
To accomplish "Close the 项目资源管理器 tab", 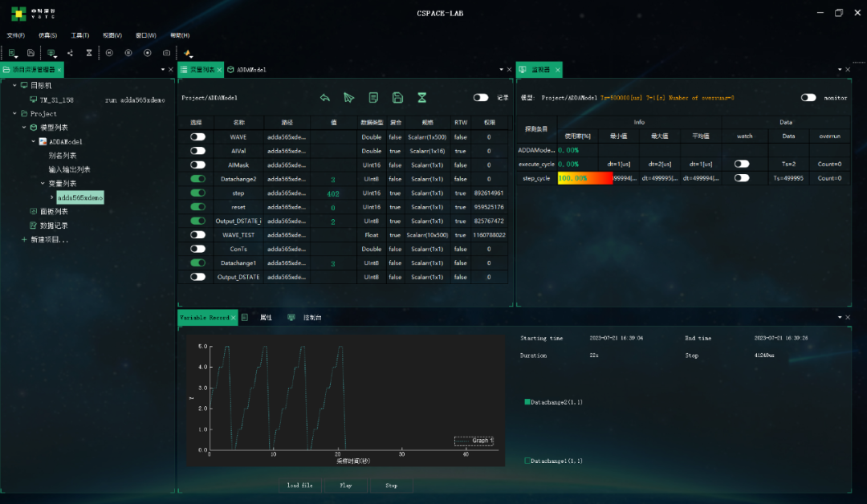I will click(59, 70).
